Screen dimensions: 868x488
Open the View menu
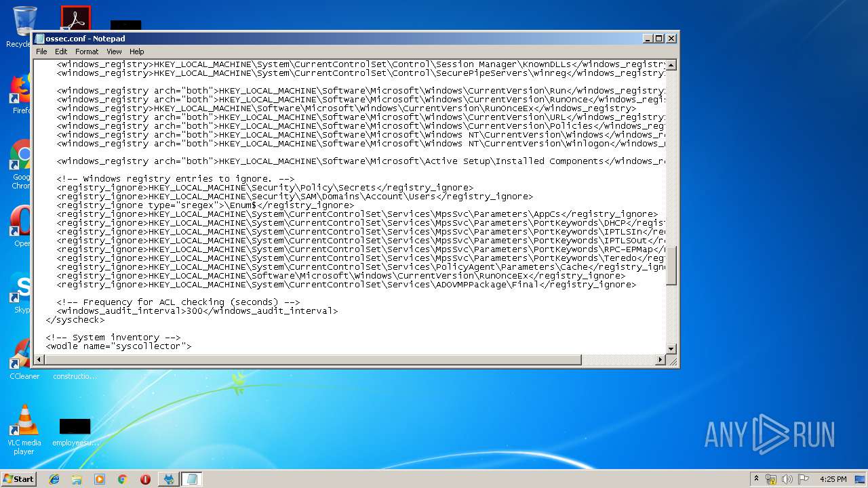click(114, 52)
